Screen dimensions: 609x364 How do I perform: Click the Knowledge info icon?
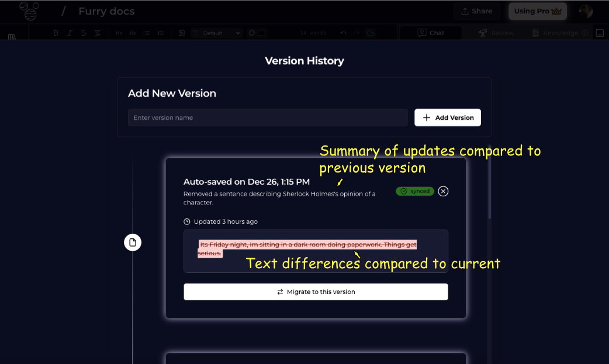(585, 33)
